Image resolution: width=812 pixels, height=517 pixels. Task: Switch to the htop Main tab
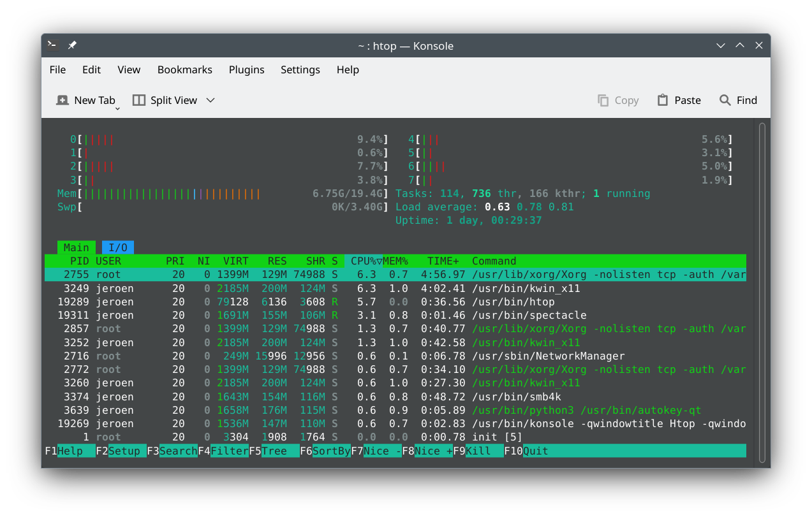pos(77,247)
